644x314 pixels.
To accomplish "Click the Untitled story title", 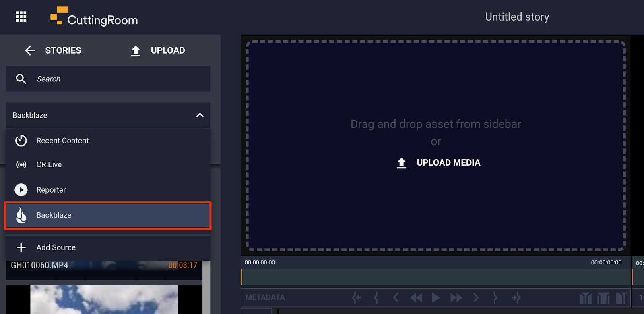I will click(x=517, y=17).
